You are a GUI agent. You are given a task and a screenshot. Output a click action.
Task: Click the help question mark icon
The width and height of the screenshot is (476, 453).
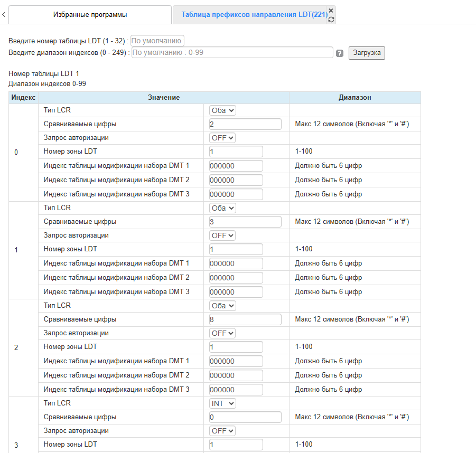coord(340,53)
